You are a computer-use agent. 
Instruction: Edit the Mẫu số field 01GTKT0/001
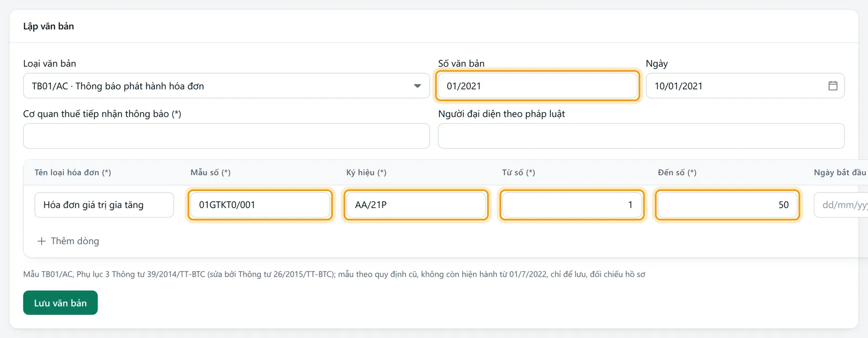click(260, 205)
